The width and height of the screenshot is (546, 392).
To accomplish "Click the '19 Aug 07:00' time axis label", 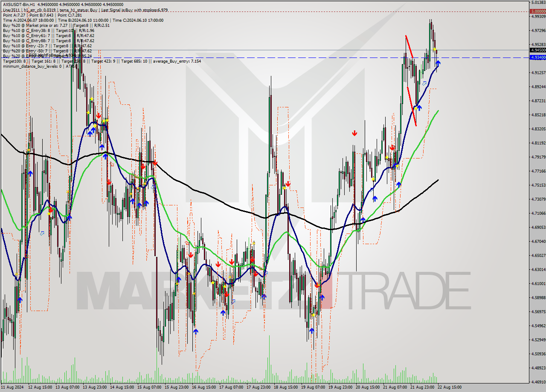I will [x=313, y=387].
